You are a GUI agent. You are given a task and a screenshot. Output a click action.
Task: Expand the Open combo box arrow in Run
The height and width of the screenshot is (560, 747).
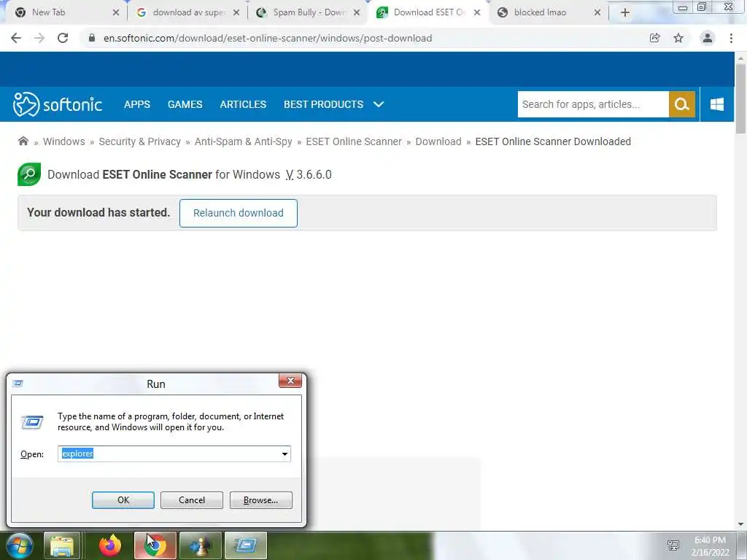pyautogui.click(x=285, y=454)
